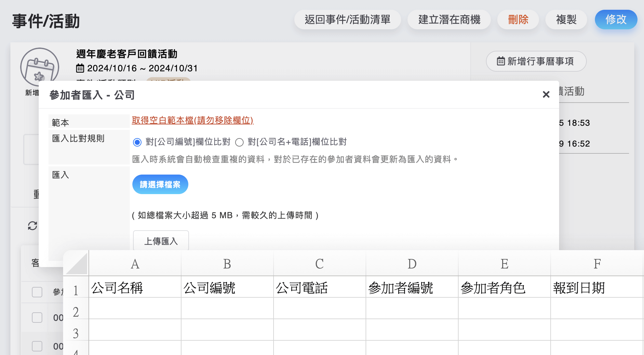The image size is (644, 355).
Task: Click the 新增行事曆事項 calendar button
Action: [536, 61]
